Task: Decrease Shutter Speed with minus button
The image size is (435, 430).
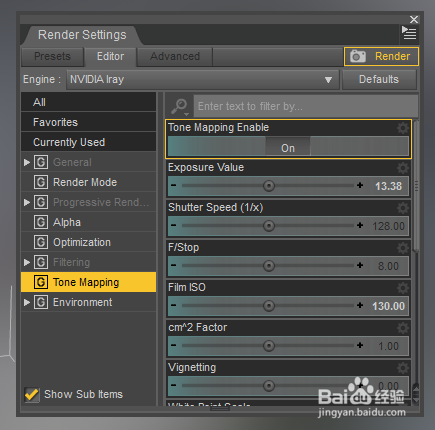Action: point(173,225)
